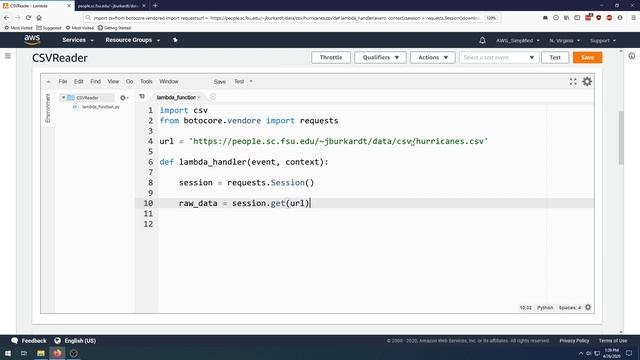This screenshot has width=640, height=360.
Task: Collapse the CSVReader folder tree arrow
Action: (x=63, y=98)
